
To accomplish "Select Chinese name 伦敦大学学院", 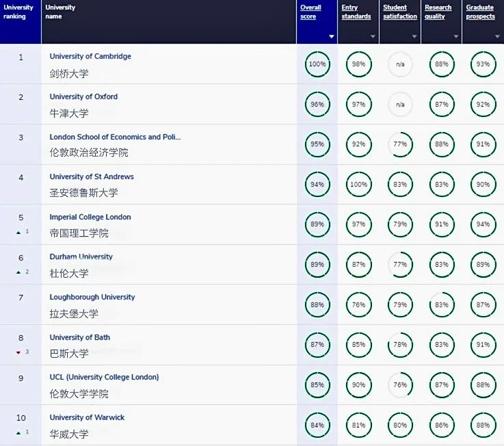I will point(79,393).
